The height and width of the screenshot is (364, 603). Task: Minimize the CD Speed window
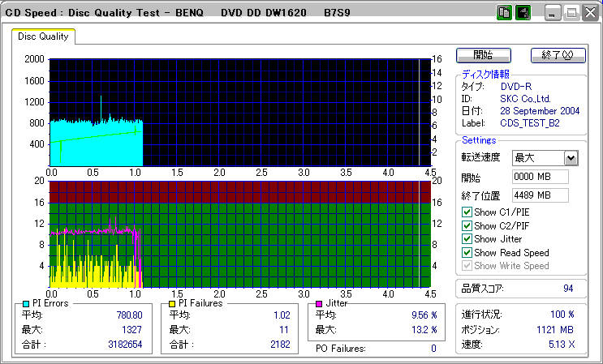pyautogui.click(x=553, y=13)
